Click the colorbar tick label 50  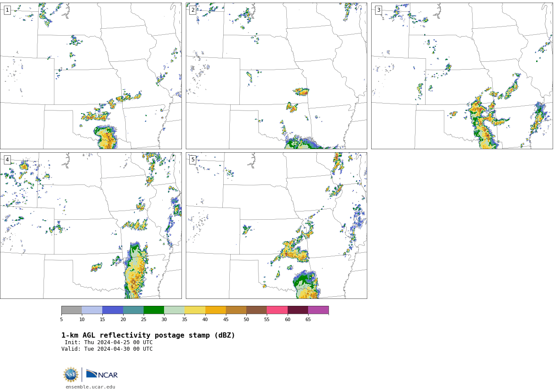(x=246, y=320)
